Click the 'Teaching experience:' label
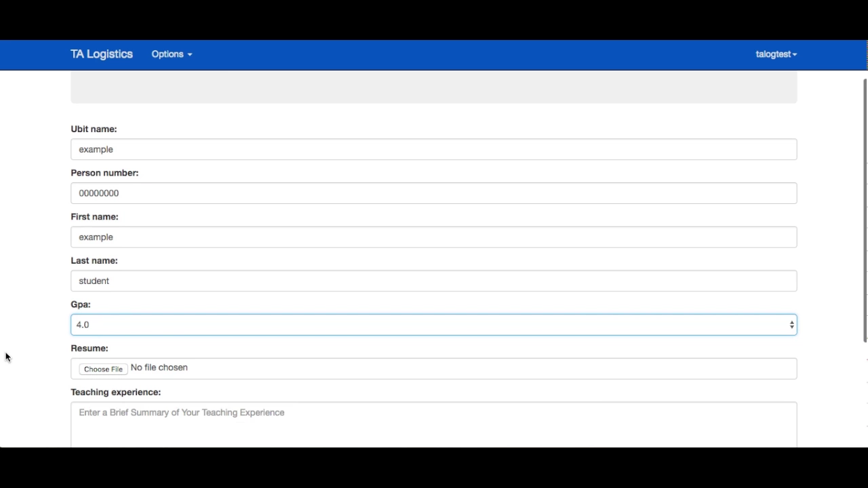 click(x=116, y=392)
